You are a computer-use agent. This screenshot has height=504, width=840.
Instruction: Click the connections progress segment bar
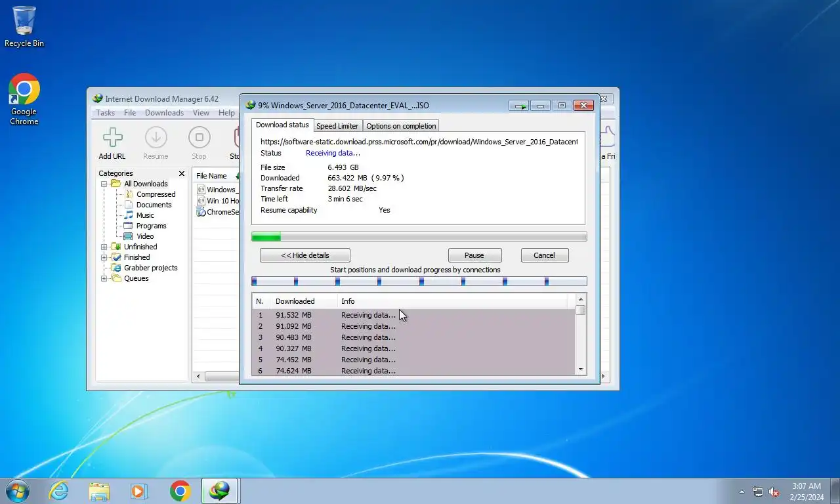click(x=419, y=282)
